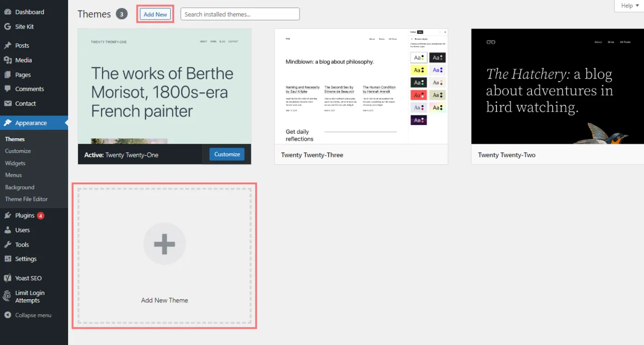Click the Yoast SEO icon
The width and height of the screenshot is (644, 345).
[7, 278]
